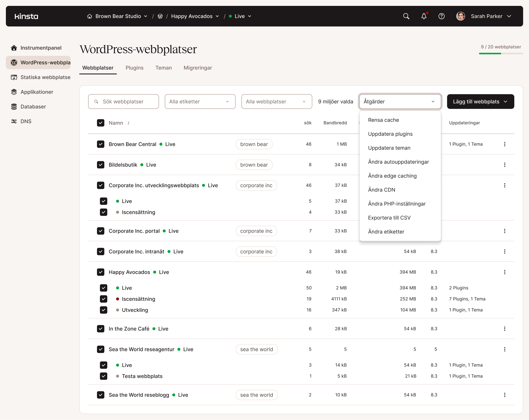Viewport: 529px width, 420px height.
Task: Open the notifications bell
Action: (424, 16)
